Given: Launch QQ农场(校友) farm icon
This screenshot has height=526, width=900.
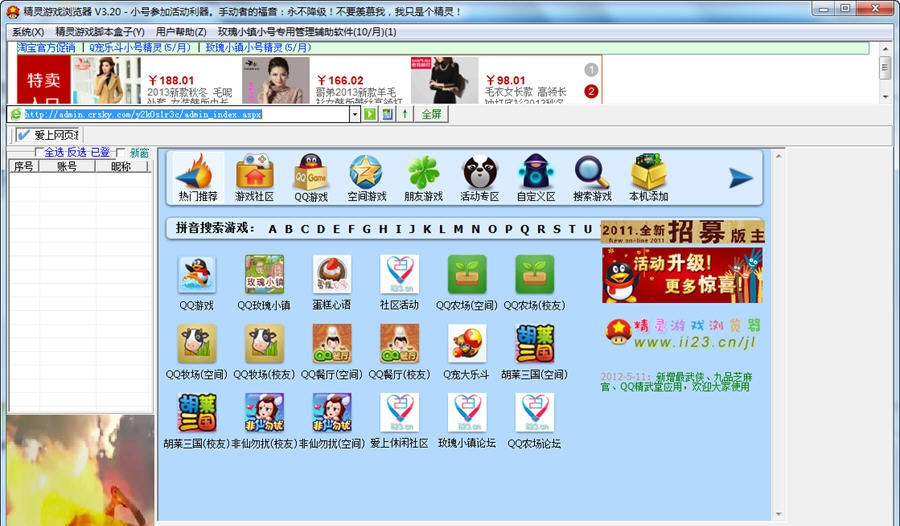Looking at the screenshot, I should [534, 274].
